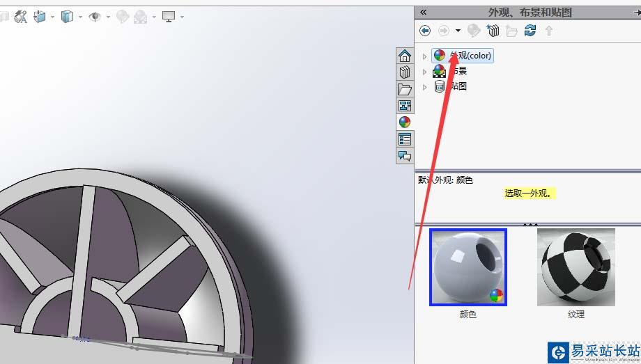
Task: Open the File Explorer tab in task pane
Action: [405, 89]
